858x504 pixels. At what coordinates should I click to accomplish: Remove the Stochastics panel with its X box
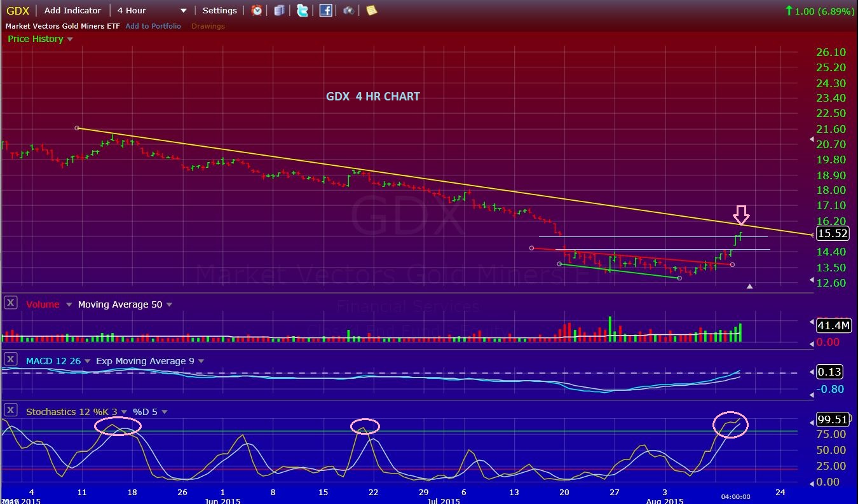10,411
